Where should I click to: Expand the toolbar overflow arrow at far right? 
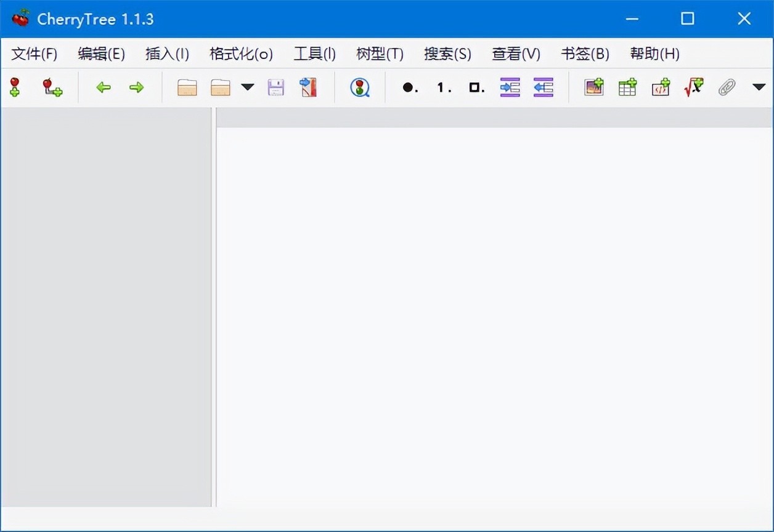pos(759,87)
